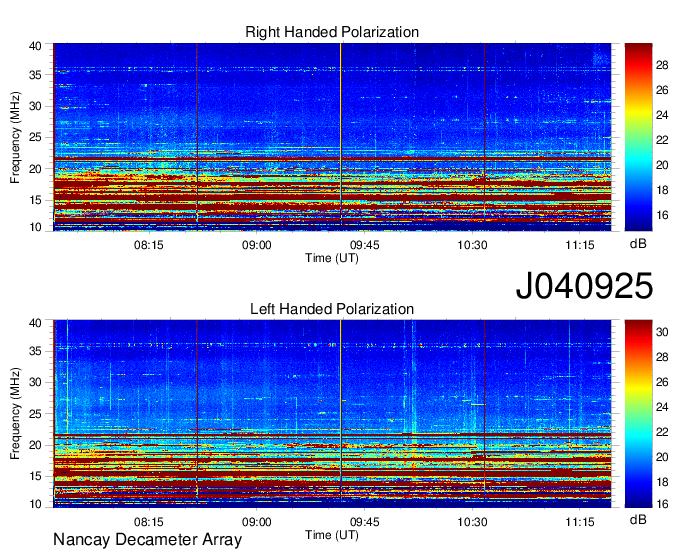
Task: Click 35 MHz tick on Right Handed frequency axis
Action: 35,75
